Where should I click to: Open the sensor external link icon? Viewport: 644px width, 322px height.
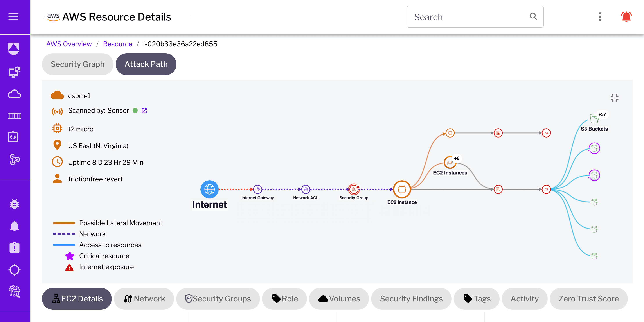pos(144,110)
